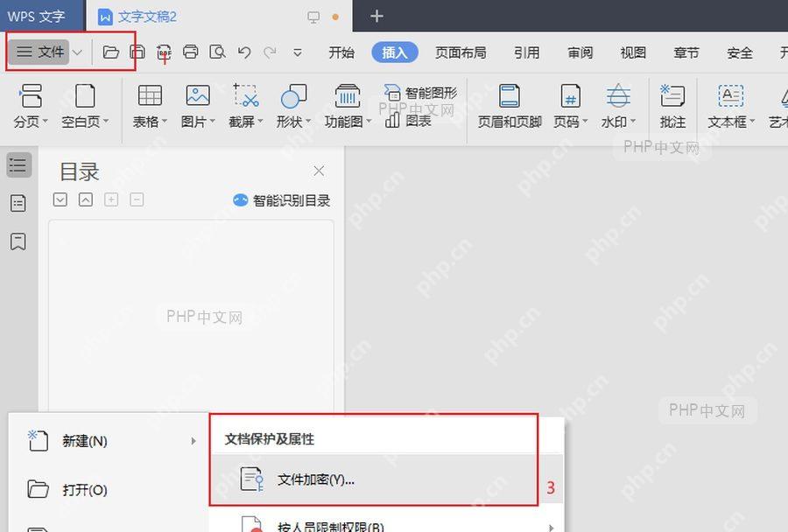Image resolution: width=788 pixels, height=532 pixels.
Task: Expand the 页码 dropdown arrow
Action: [x=585, y=121]
